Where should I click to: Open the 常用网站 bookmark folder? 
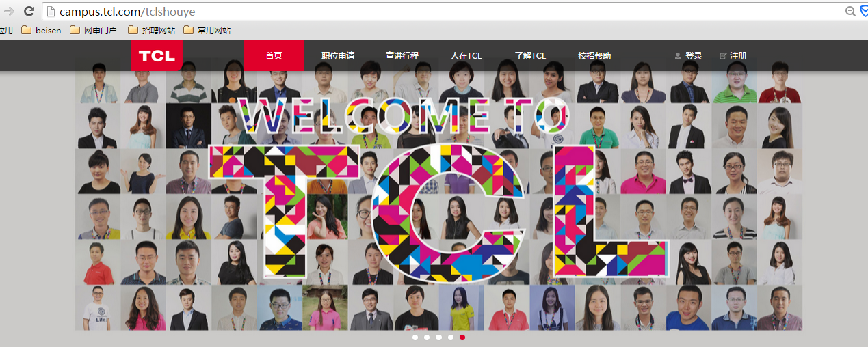coord(207,30)
